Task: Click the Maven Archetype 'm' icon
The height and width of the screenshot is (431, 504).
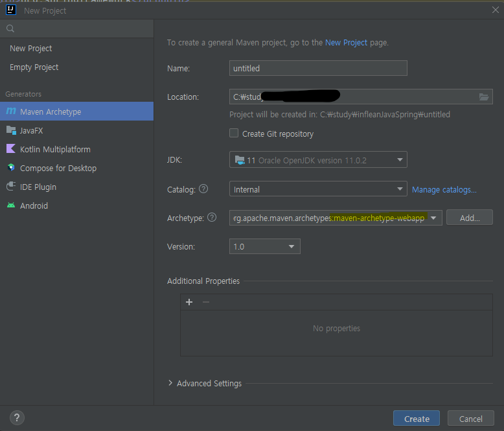Action: [x=11, y=111]
